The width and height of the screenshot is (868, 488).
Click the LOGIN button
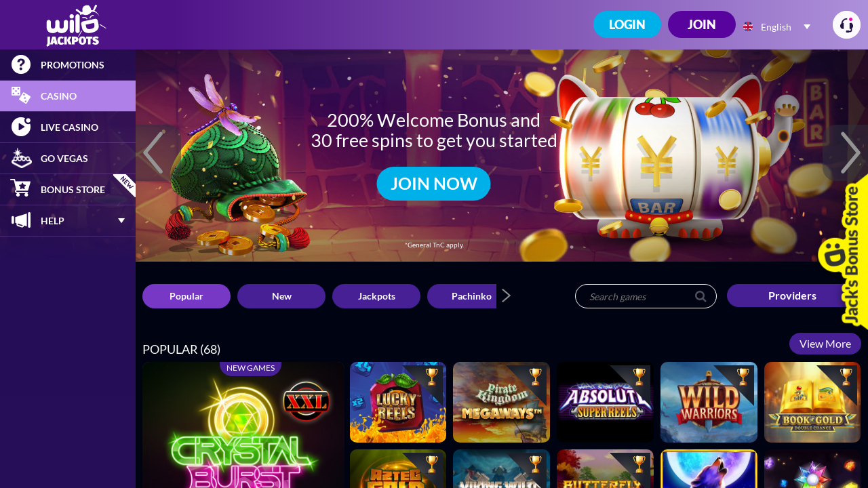[x=627, y=24]
